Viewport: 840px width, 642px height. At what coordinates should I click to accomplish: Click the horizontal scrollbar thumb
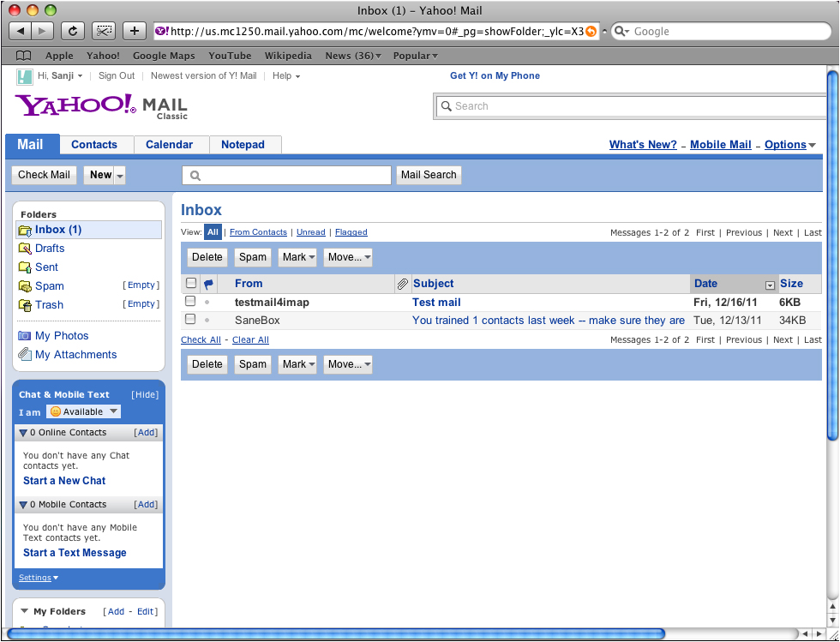[x=336, y=634]
